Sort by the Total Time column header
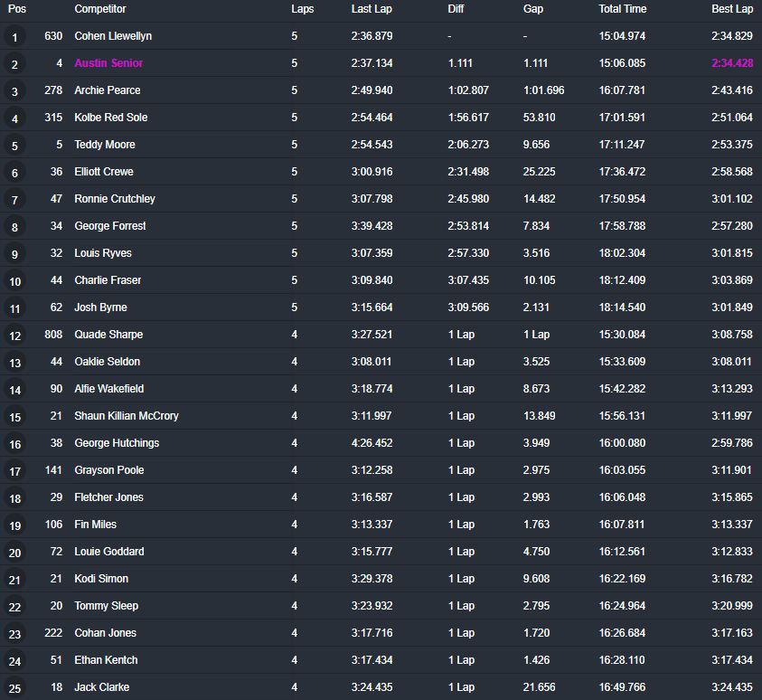 [x=622, y=9]
